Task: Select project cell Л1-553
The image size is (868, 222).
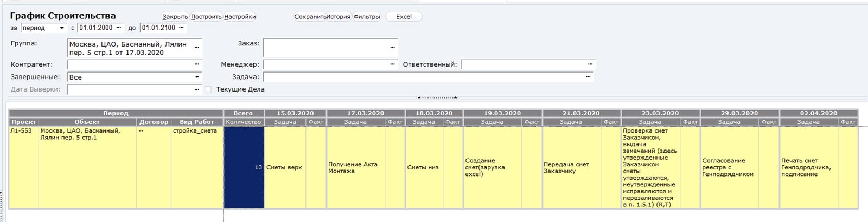Action: tap(24, 167)
